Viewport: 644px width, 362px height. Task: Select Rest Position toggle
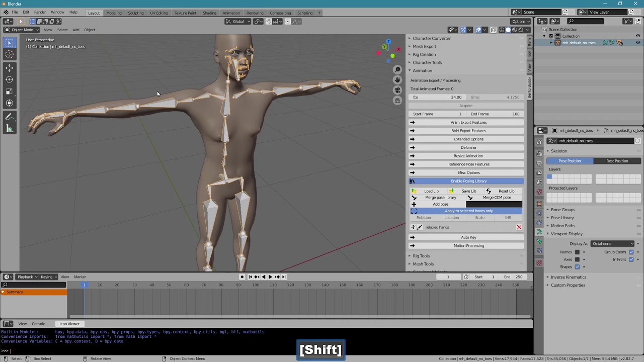[617, 161]
